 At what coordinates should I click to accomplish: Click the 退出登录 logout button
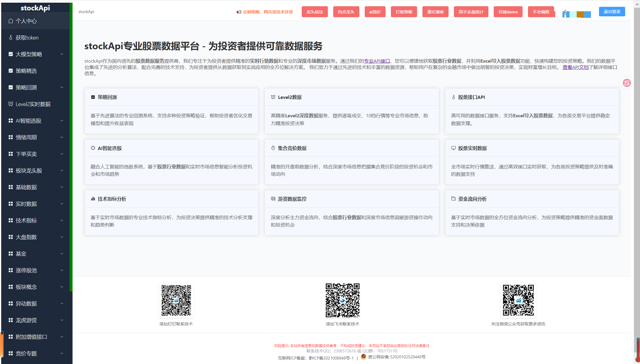[x=612, y=12]
